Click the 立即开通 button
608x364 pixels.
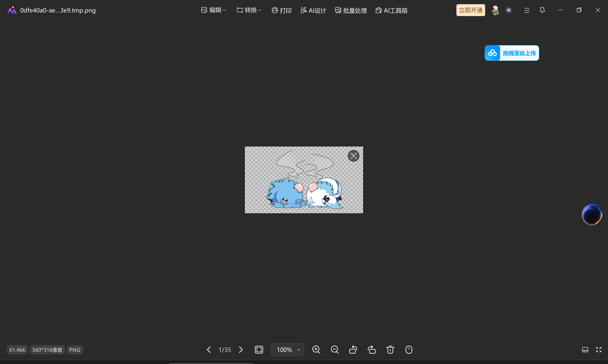[470, 10]
